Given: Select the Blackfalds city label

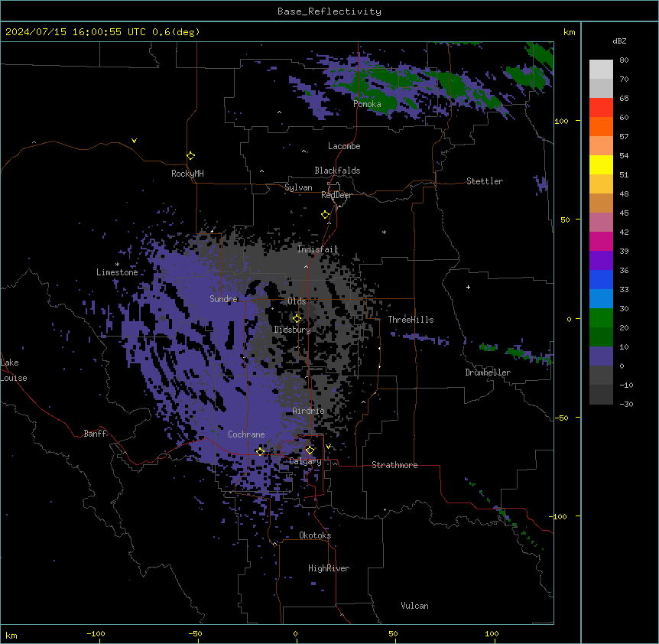Looking at the screenshot, I should click(x=337, y=171).
